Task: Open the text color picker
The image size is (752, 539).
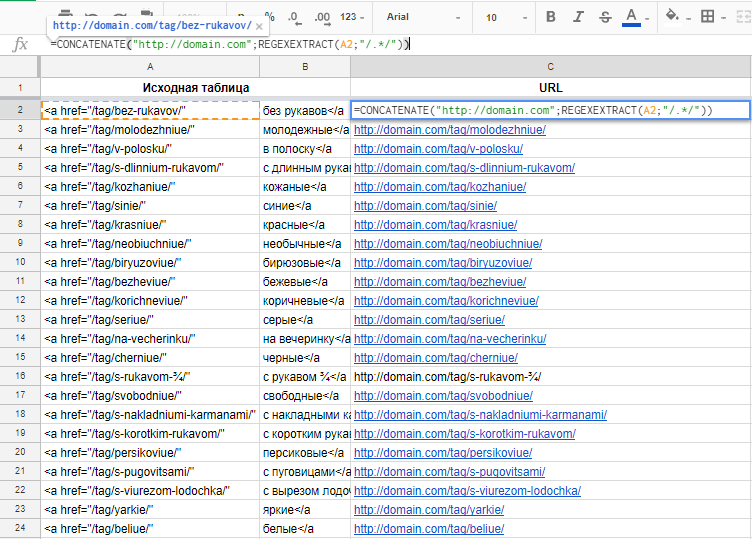Action: (x=632, y=17)
